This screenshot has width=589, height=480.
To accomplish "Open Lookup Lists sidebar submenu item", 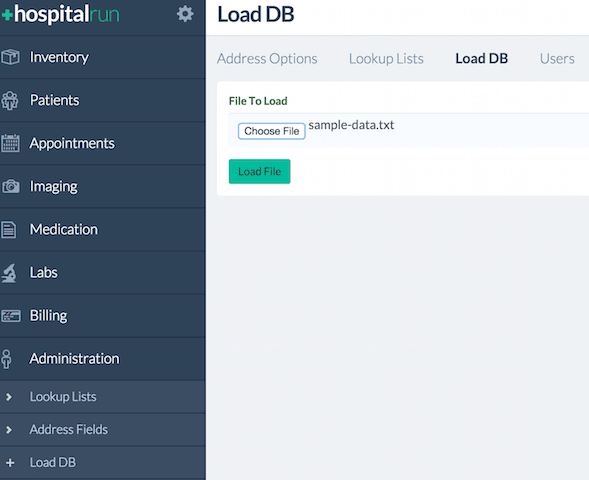I will coord(103,397).
